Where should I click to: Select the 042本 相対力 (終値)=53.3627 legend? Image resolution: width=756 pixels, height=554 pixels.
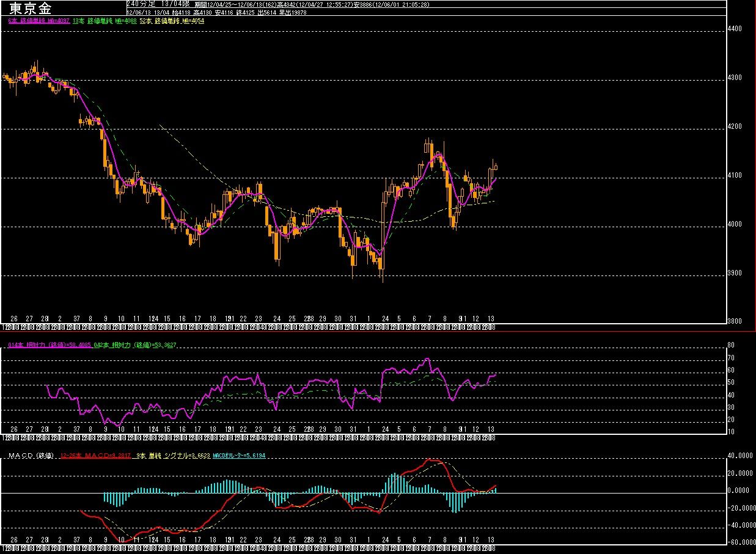point(135,345)
